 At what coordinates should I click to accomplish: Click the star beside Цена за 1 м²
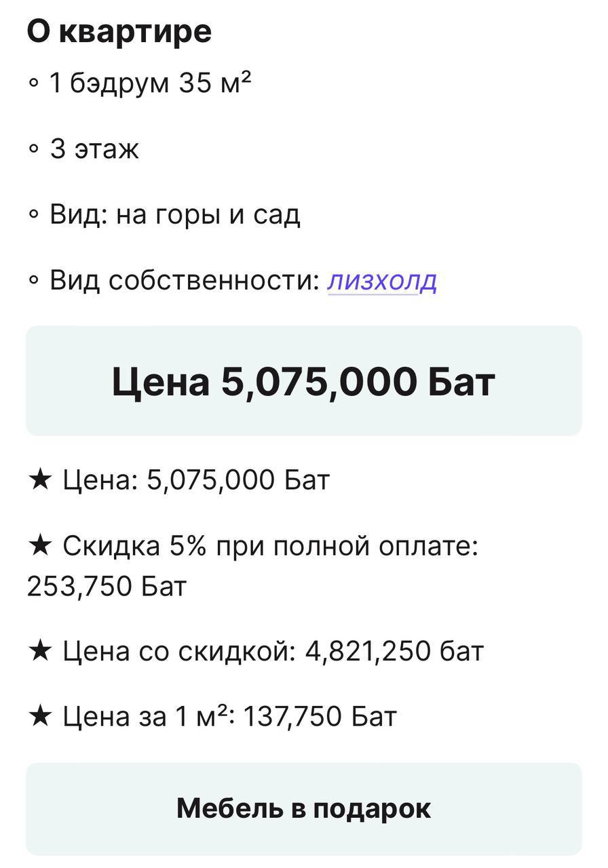point(39,716)
